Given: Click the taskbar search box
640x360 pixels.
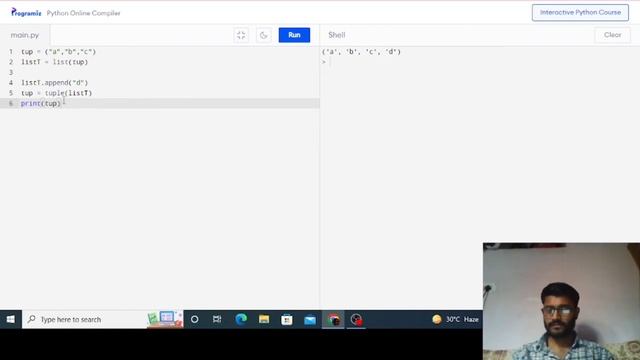Looking at the screenshot, I should [x=102, y=319].
